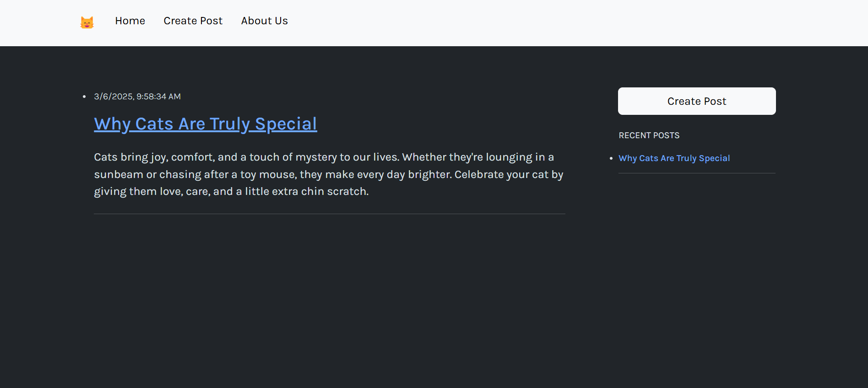Image resolution: width=868 pixels, height=388 pixels.
Task: Click the RECENT POSTS heading
Action: point(649,135)
